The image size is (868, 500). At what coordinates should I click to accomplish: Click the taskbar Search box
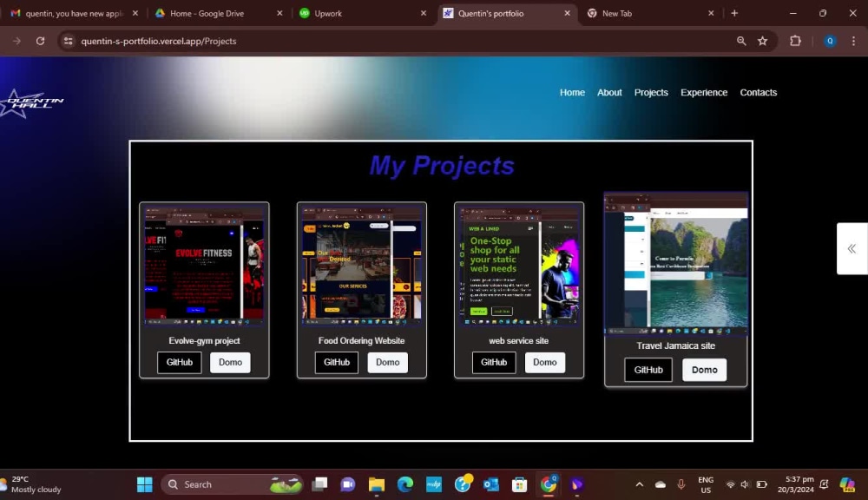click(233, 484)
